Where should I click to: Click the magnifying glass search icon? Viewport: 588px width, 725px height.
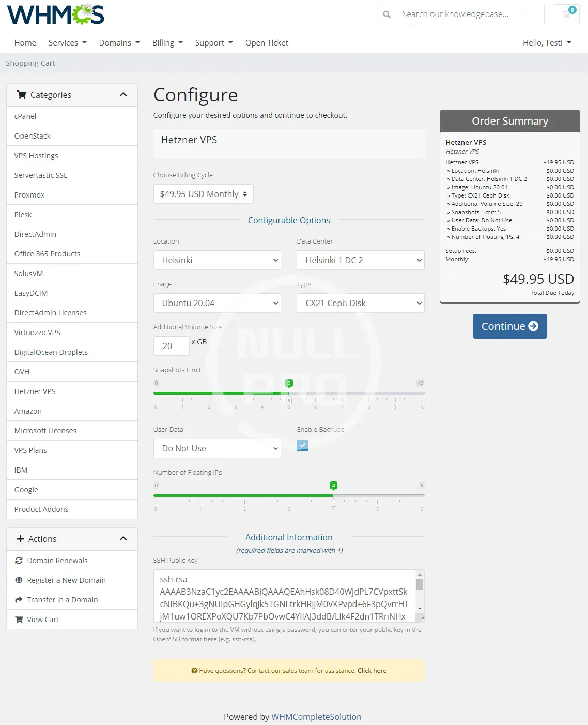click(386, 14)
